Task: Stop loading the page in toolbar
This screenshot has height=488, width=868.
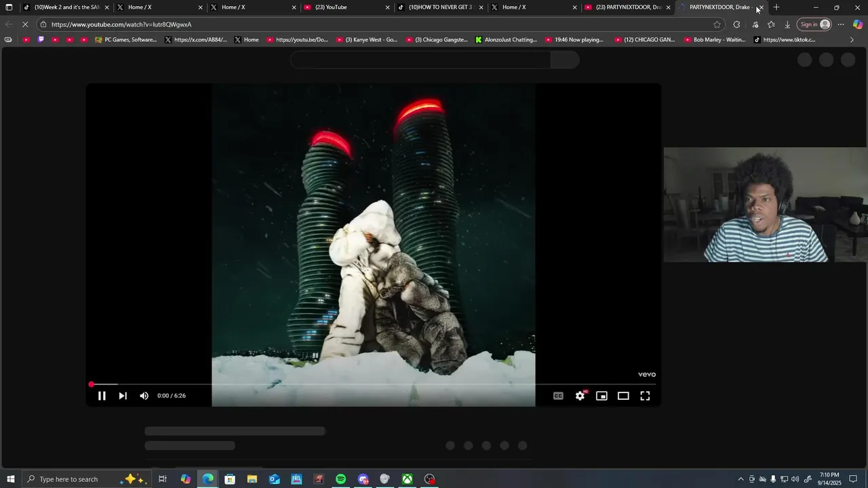Action: pyautogui.click(x=25, y=24)
